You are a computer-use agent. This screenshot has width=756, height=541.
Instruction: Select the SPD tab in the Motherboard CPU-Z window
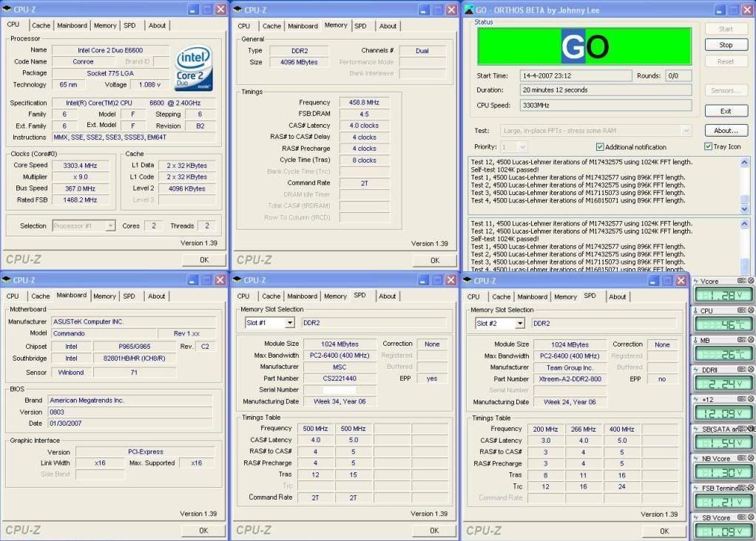click(129, 296)
